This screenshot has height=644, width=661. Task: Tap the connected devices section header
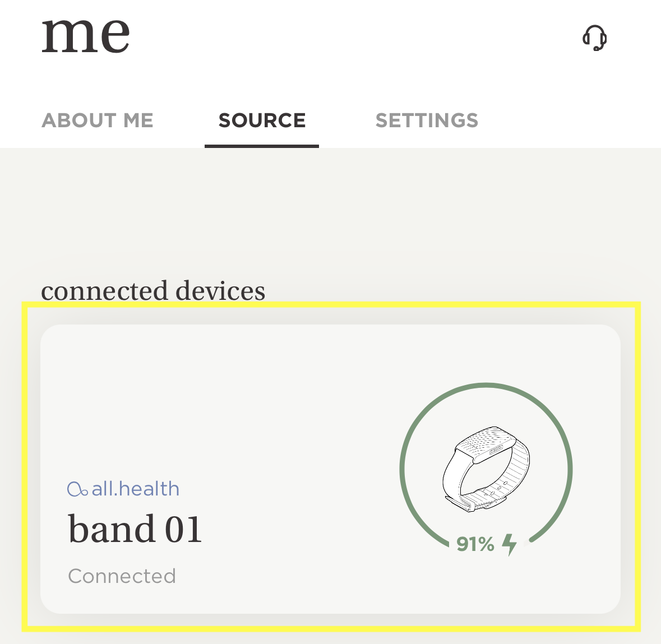(x=153, y=290)
